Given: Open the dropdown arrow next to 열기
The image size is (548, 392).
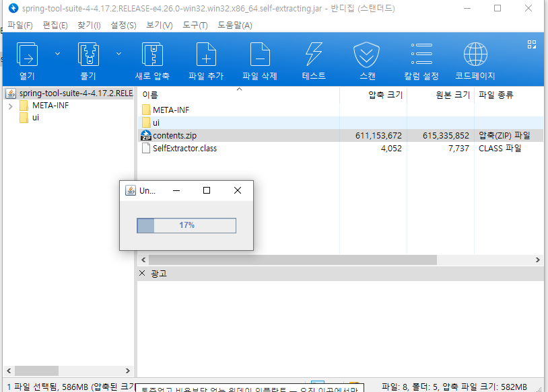Looking at the screenshot, I should pos(58,54).
